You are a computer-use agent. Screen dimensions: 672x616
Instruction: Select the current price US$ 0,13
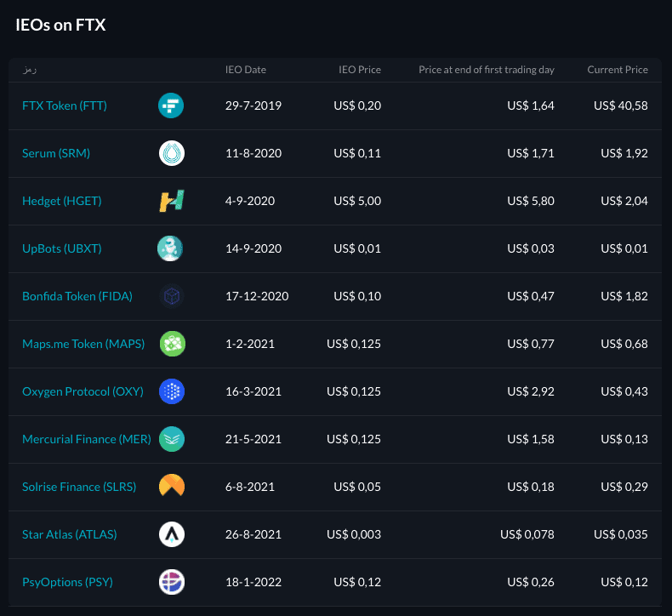(624, 438)
